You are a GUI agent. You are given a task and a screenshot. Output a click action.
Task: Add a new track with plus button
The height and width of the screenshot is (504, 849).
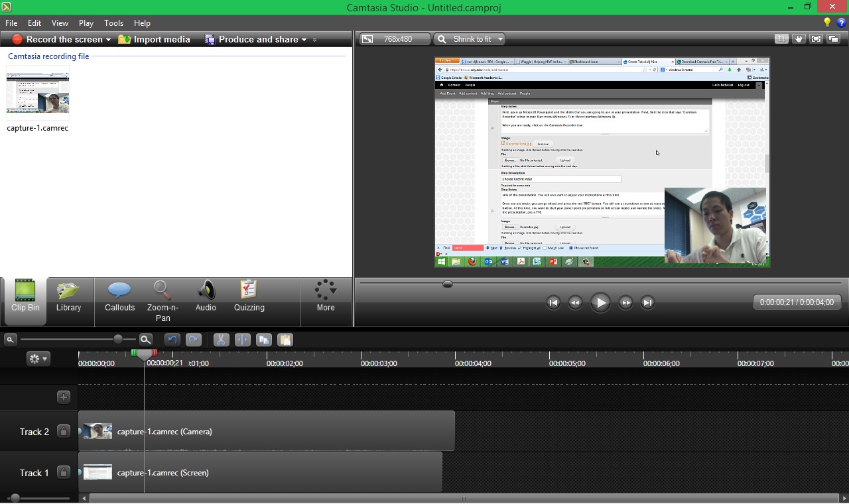tap(64, 397)
